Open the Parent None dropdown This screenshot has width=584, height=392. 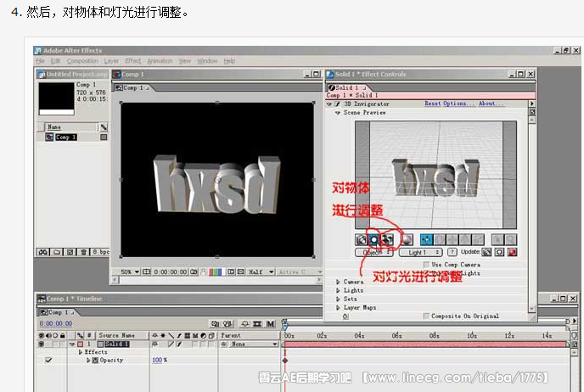click(253, 344)
